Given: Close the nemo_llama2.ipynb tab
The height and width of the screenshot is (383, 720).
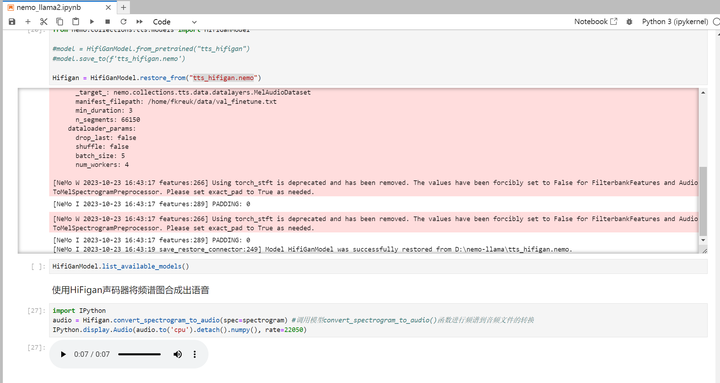Looking at the screenshot, I should (x=108, y=7).
